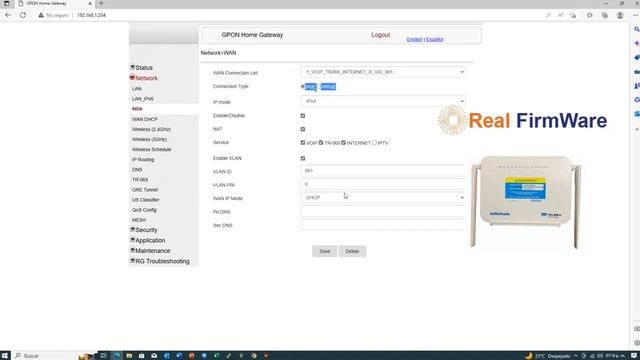Viewport: 640px width, 360px height.
Task: Open the QoS Config page
Action: tap(144, 210)
